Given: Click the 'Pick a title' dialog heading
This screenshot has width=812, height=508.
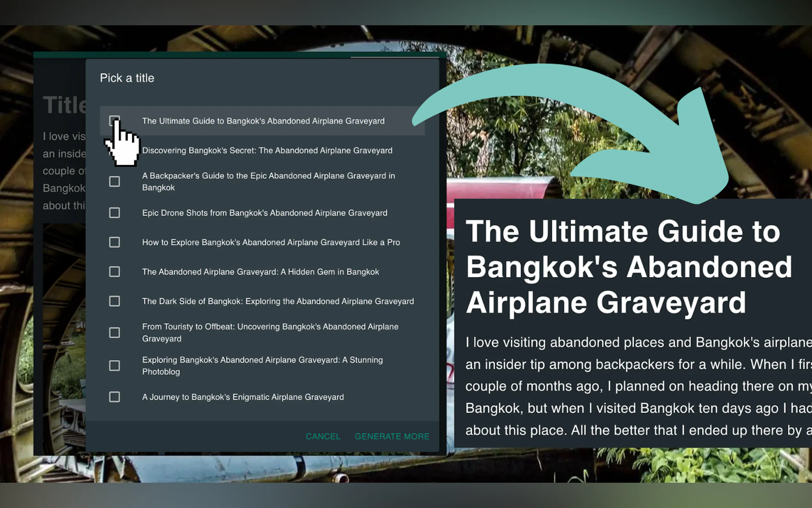Looking at the screenshot, I should [127, 78].
